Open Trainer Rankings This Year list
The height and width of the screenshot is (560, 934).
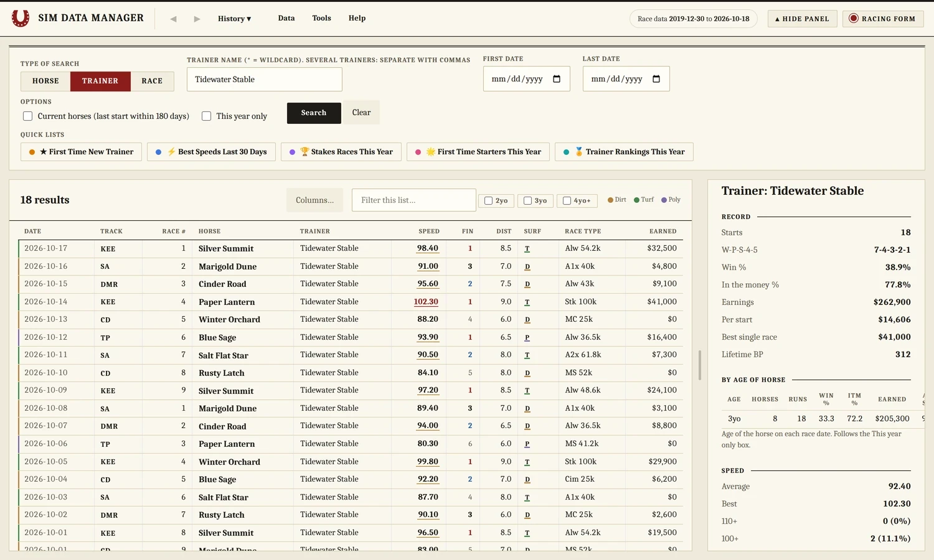pyautogui.click(x=624, y=152)
